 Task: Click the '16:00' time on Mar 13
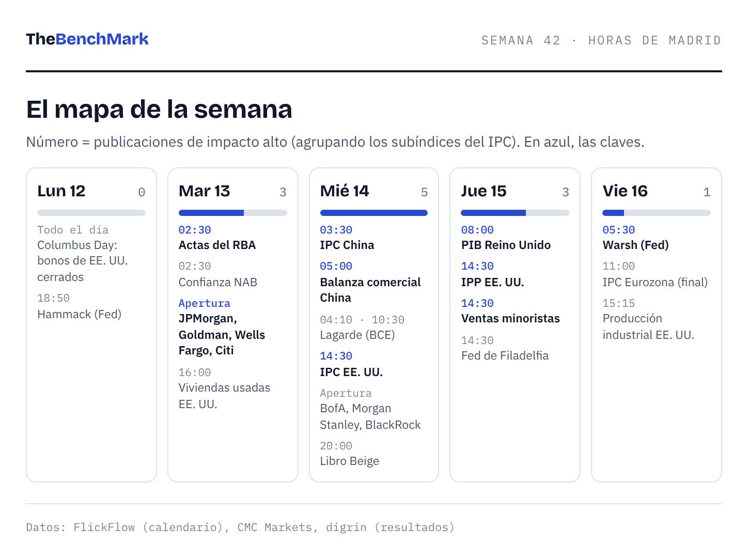pyautogui.click(x=195, y=372)
